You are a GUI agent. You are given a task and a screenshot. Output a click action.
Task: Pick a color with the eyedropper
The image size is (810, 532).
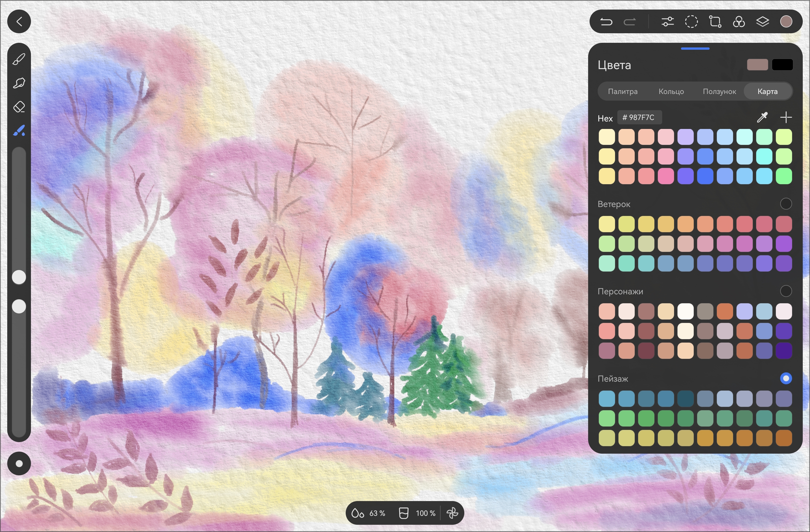pyautogui.click(x=762, y=117)
